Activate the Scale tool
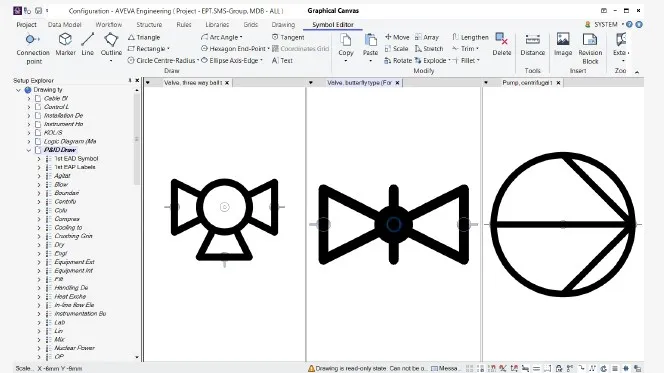This screenshot has height=373, width=664. click(396, 49)
